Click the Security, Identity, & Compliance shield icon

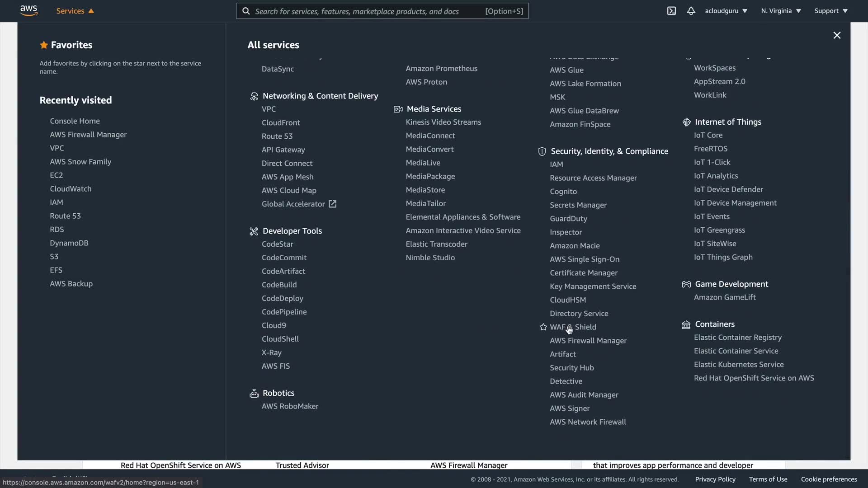(x=542, y=151)
